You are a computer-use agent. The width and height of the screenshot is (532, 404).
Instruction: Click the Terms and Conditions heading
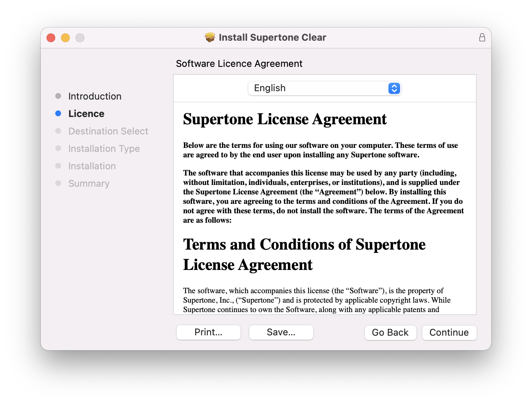(x=305, y=255)
